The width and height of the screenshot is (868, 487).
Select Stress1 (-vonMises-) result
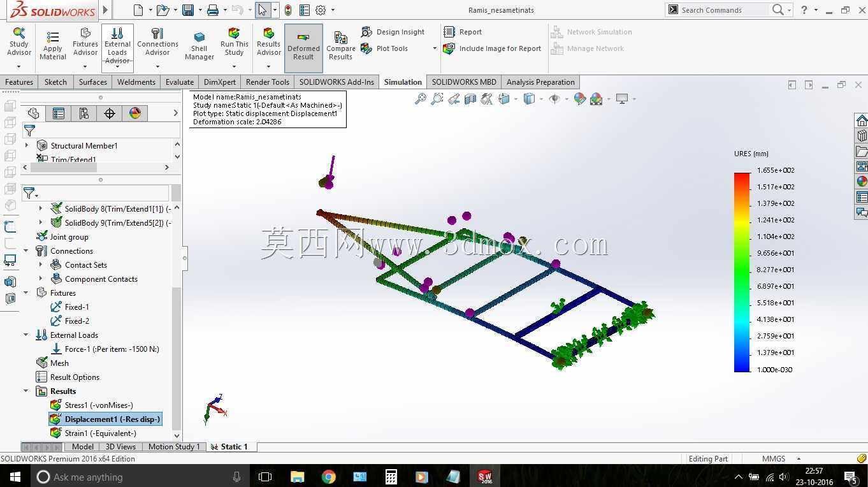click(92, 405)
